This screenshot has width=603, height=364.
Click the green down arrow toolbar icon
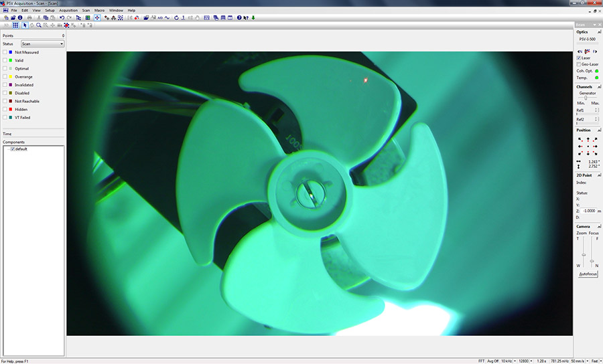(x=253, y=17)
